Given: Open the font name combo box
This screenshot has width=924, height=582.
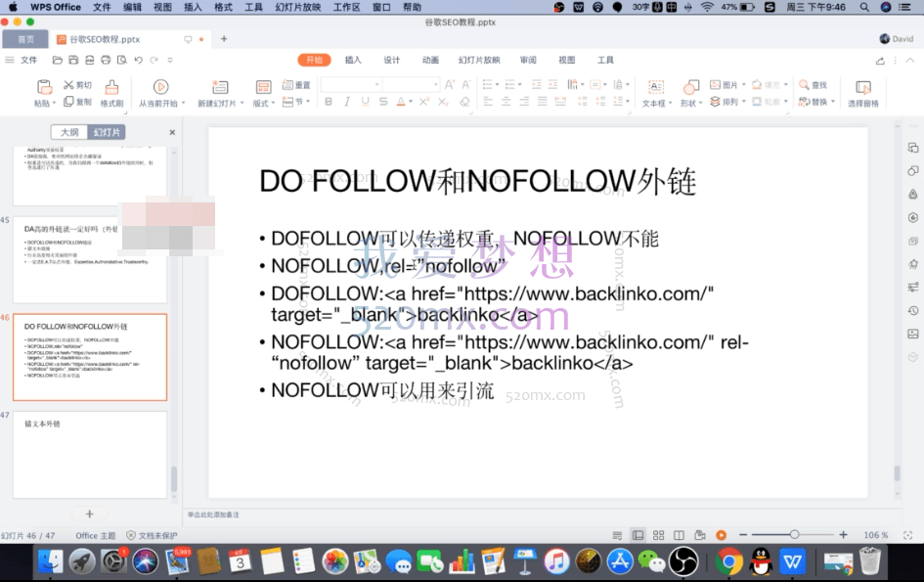Looking at the screenshot, I should [x=350, y=85].
